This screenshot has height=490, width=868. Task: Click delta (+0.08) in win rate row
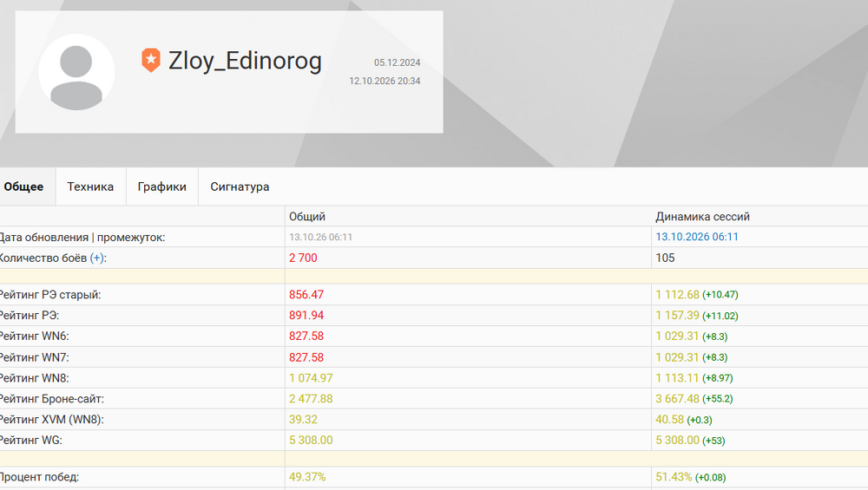710,477
